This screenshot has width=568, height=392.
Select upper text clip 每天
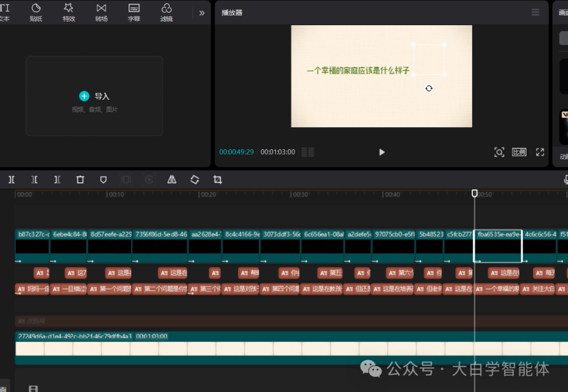pos(544,273)
